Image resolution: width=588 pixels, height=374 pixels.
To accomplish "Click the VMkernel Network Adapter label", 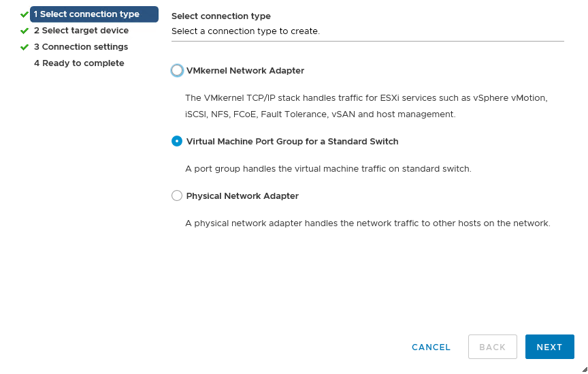I will point(245,70).
